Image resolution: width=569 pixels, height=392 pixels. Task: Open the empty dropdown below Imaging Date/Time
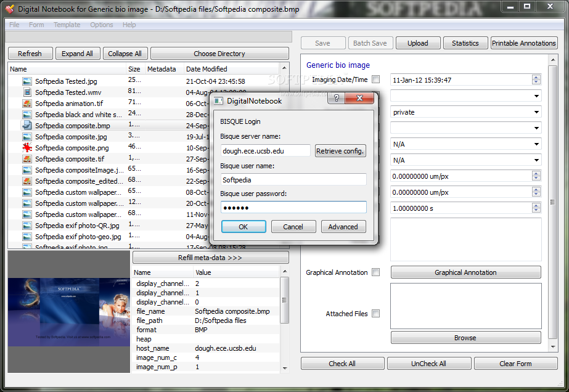465,96
